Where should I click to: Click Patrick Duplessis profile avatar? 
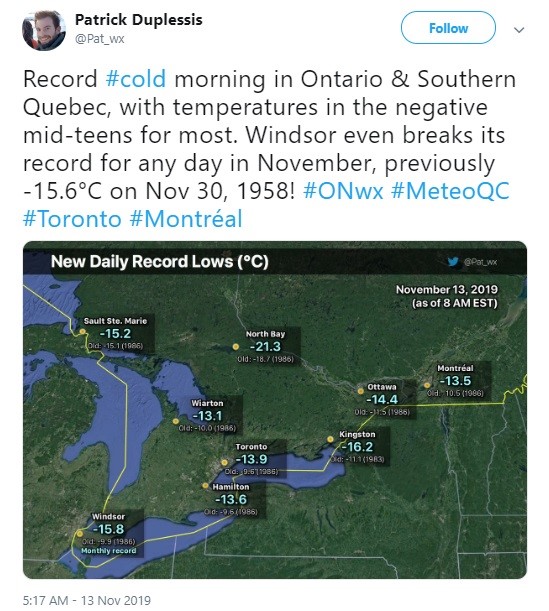(44, 30)
